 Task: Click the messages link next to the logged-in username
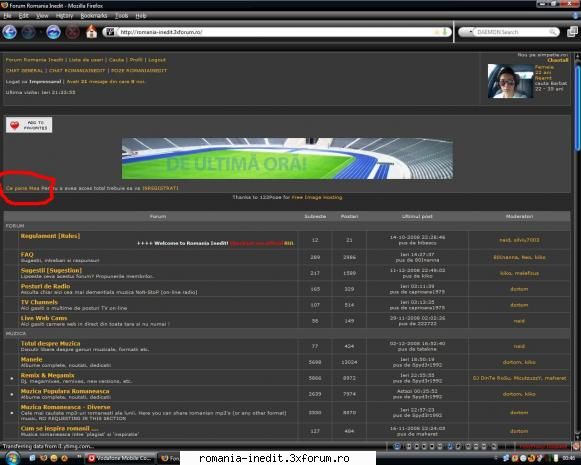(x=106, y=82)
